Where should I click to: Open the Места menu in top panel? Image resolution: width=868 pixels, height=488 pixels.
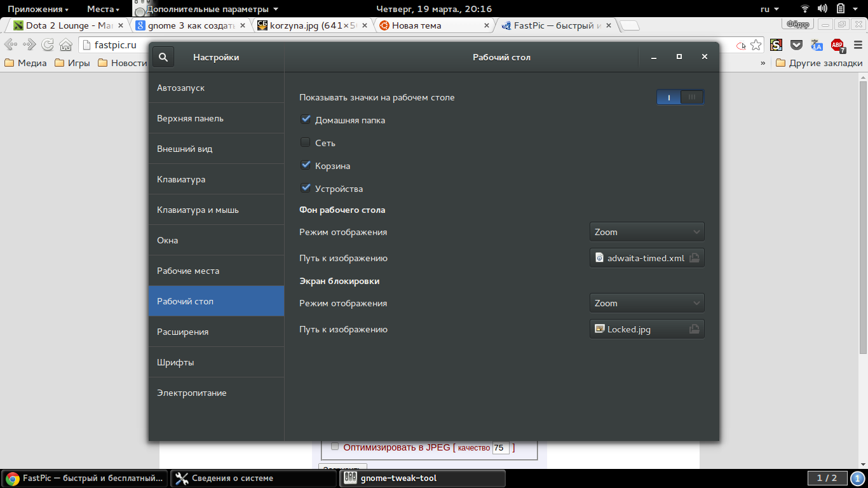[103, 9]
